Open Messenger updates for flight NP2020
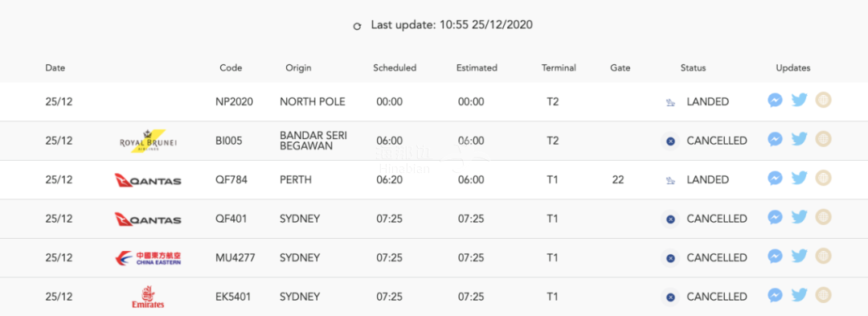Screen dimensions: 868x316 click(775, 101)
